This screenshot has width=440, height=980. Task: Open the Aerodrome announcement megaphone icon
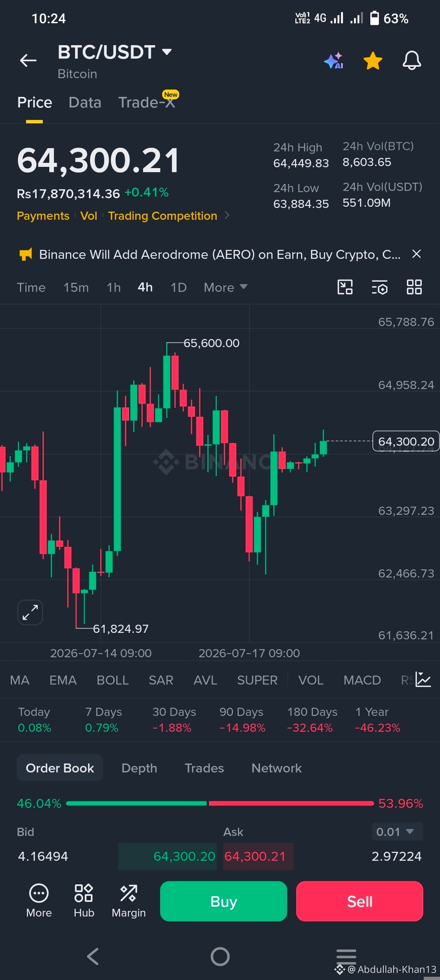(x=26, y=254)
